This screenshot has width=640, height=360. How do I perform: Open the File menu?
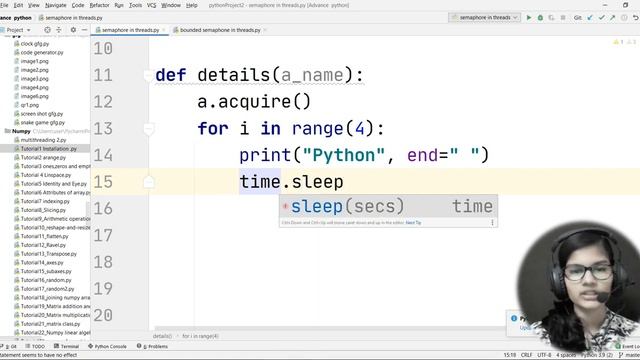4,5
